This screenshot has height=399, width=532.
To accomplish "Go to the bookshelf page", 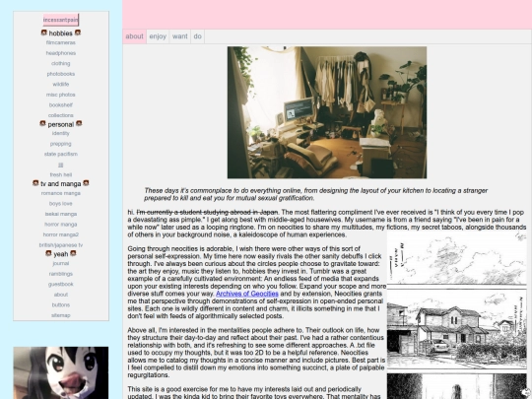I will (61, 104).
